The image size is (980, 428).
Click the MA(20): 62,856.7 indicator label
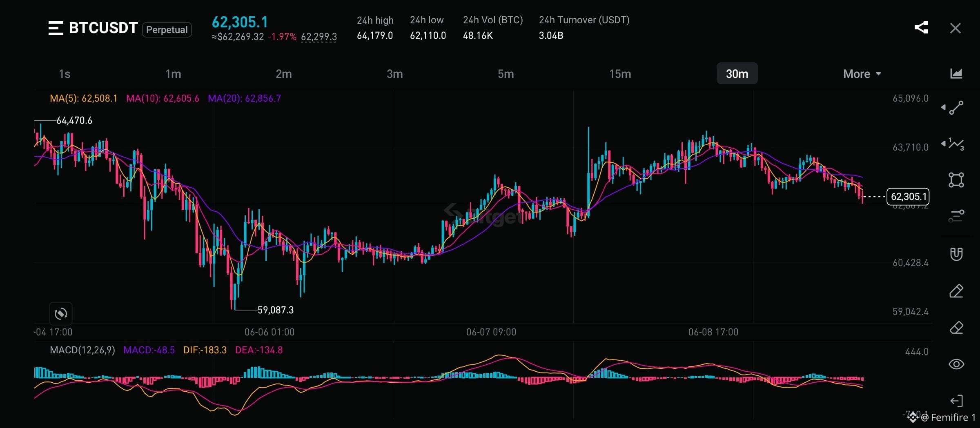coord(244,98)
